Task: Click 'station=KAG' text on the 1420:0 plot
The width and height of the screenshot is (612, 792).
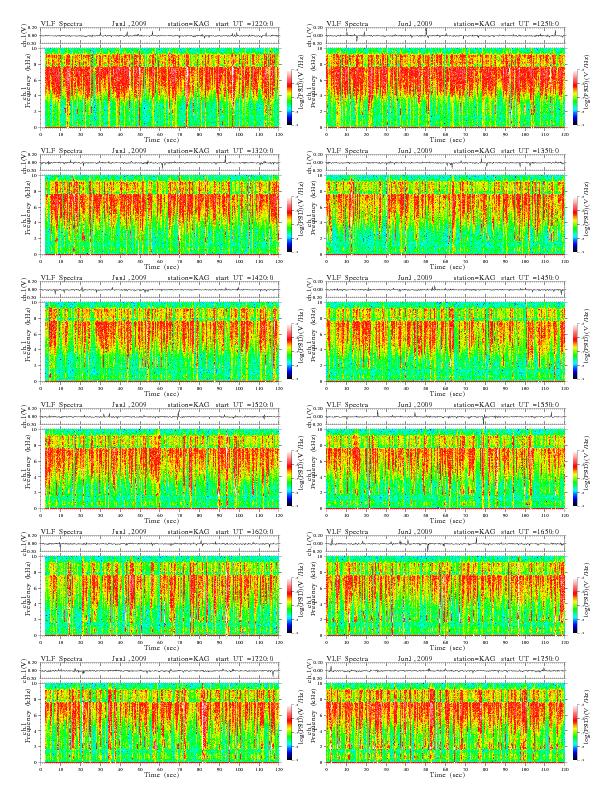Action: point(188,277)
